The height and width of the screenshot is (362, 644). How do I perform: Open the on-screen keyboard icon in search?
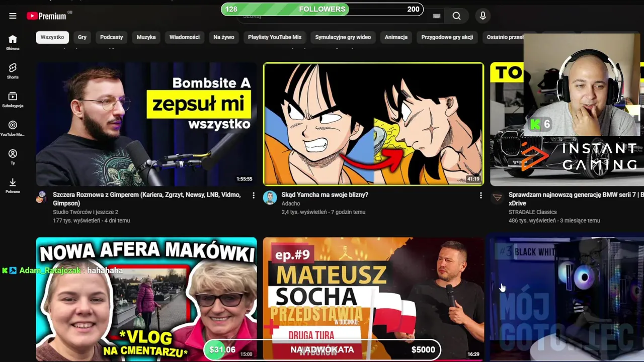(437, 16)
